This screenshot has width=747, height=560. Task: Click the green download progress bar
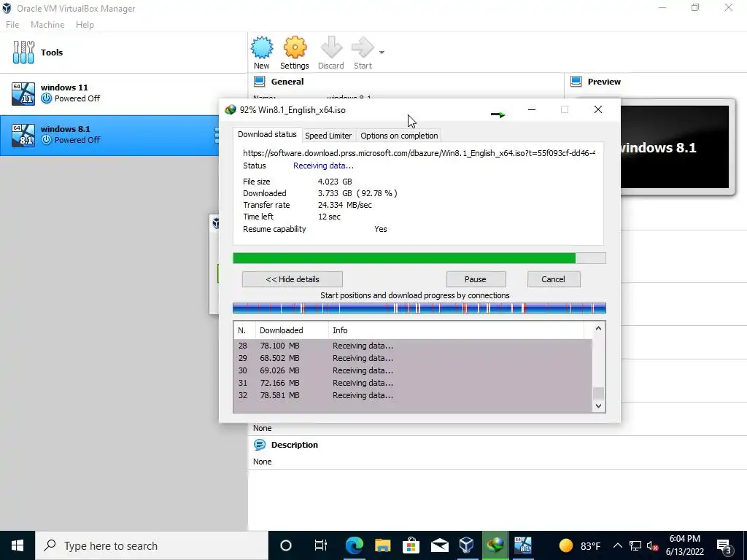pos(419,258)
